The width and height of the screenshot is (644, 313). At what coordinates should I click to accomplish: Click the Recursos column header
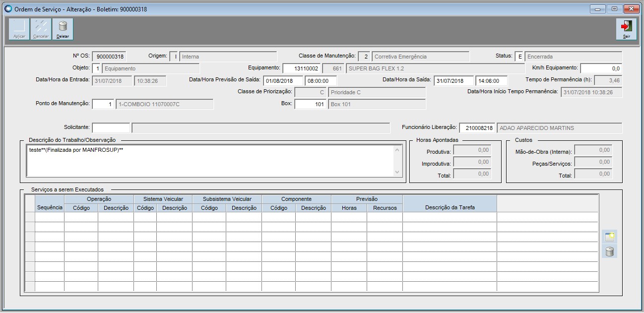click(385, 208)
